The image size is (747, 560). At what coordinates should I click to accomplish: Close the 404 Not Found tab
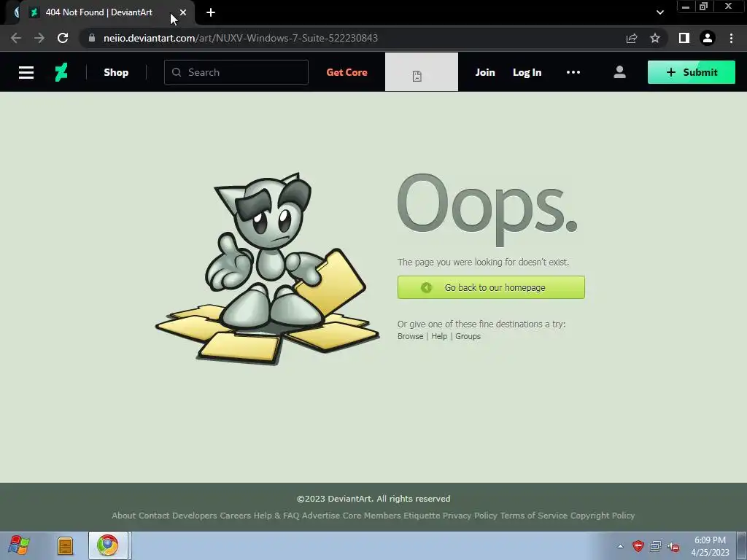[183, 12]
